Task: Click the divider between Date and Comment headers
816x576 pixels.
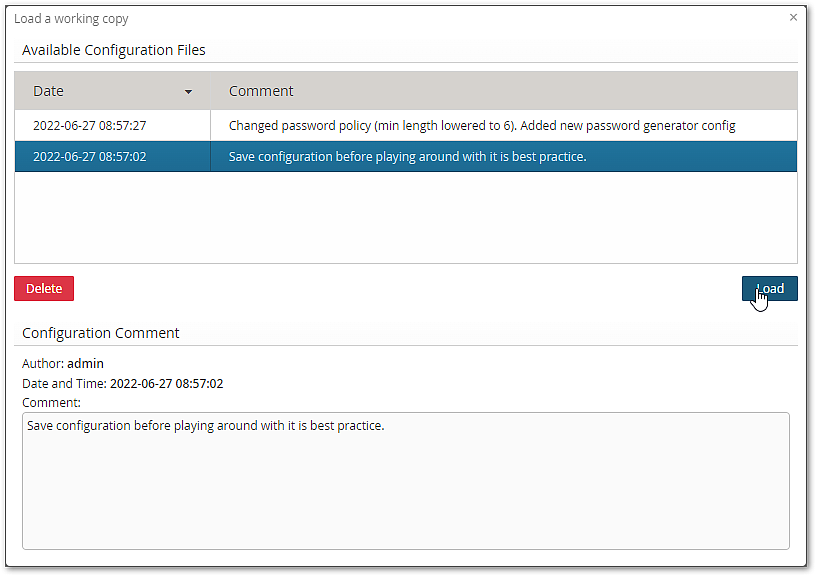Action: click(211, 91)
